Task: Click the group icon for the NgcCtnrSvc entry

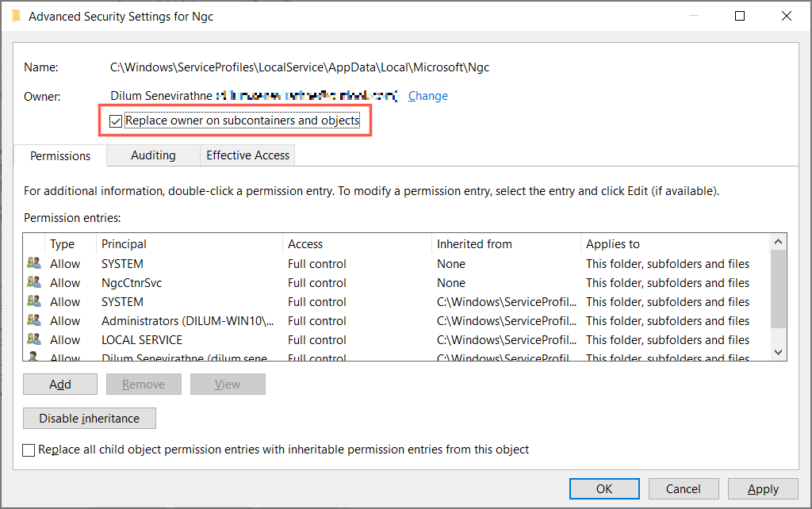Action: click(x=33, y=283)
